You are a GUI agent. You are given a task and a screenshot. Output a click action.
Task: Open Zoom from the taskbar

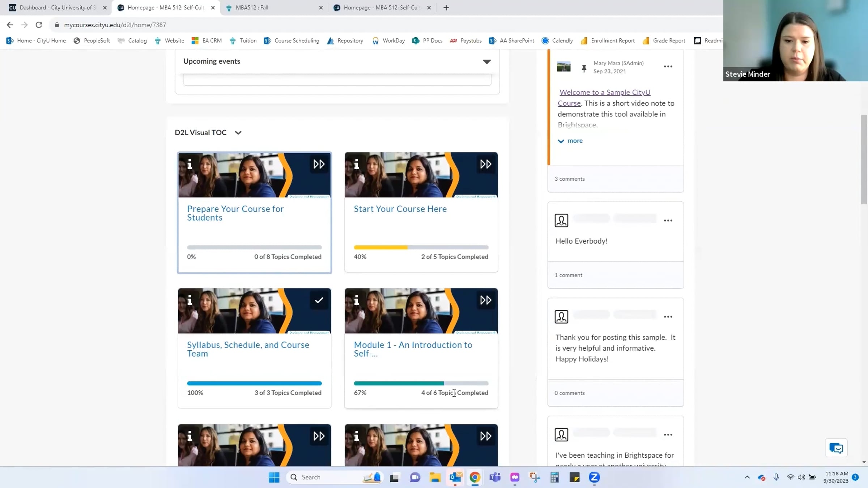[594, 478]
